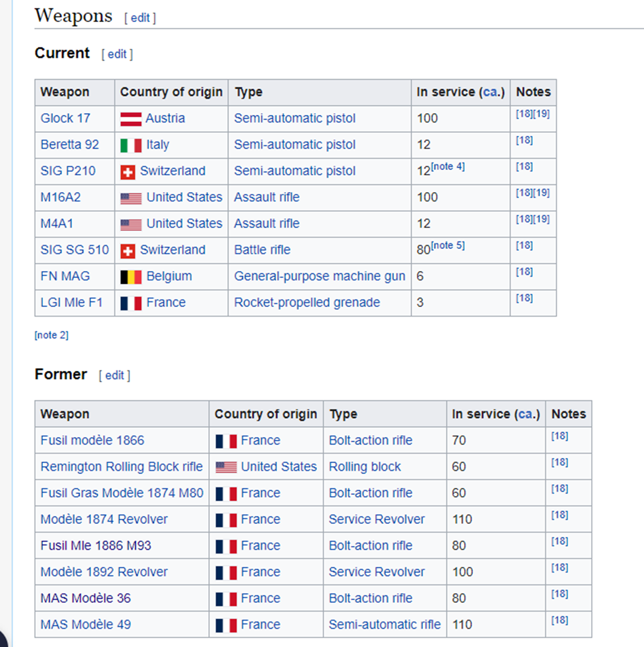
Task: Click France flag in MAS Modèle 36 row
Action: pyautogui.click(x=226, y=599)
